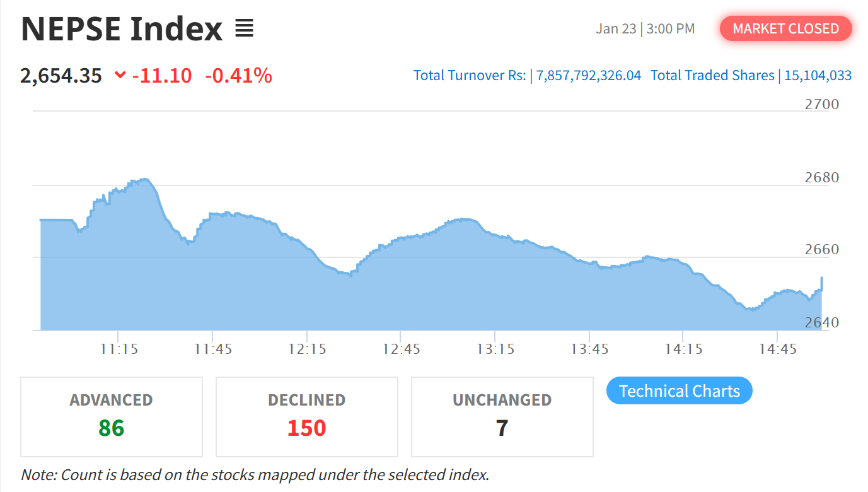Click the Total Turnover Rs value

tap(589, 76)
